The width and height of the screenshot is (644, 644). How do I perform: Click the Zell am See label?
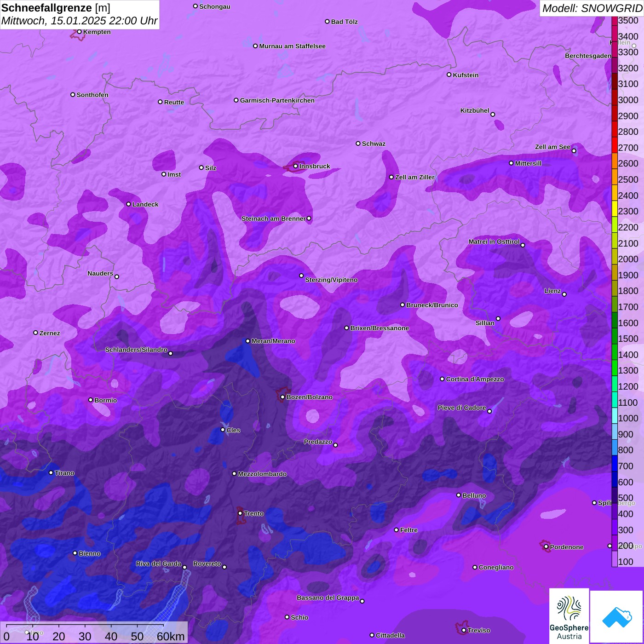552,147
